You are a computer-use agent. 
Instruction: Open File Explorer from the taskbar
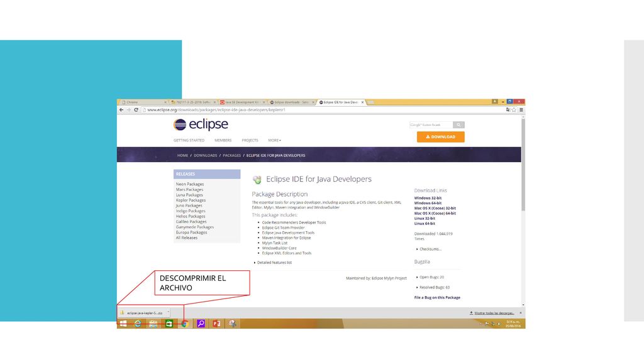click(153, 324)
